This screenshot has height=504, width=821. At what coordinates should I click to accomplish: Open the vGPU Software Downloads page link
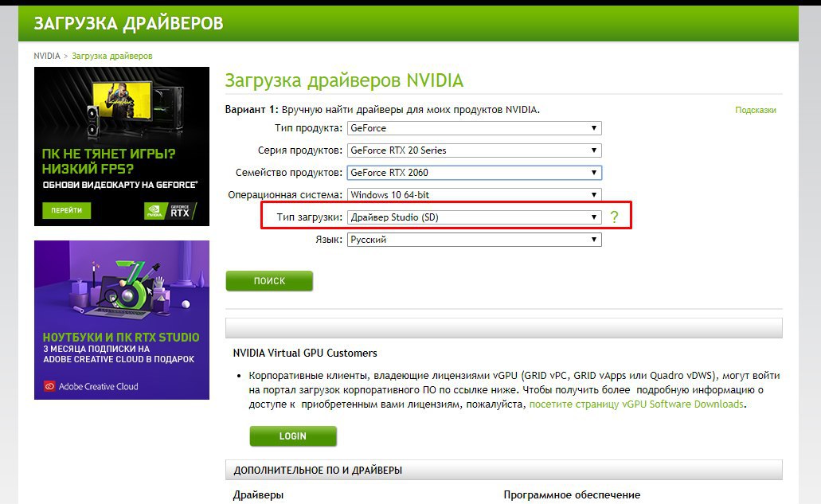pyautogui.click(x=636, y=404)
